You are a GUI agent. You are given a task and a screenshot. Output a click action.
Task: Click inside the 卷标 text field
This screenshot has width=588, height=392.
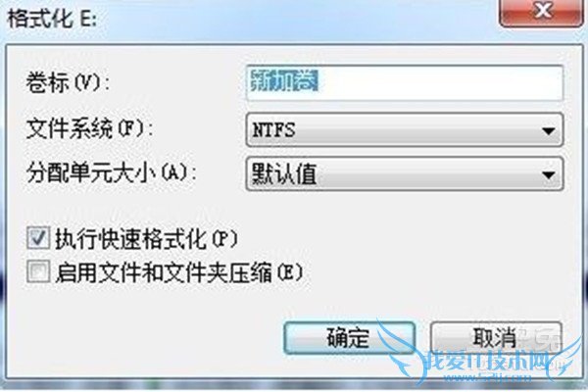(405, 83)
